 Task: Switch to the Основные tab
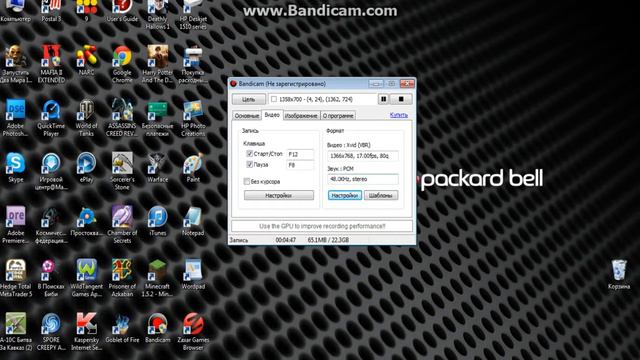[x=247, y=116]
